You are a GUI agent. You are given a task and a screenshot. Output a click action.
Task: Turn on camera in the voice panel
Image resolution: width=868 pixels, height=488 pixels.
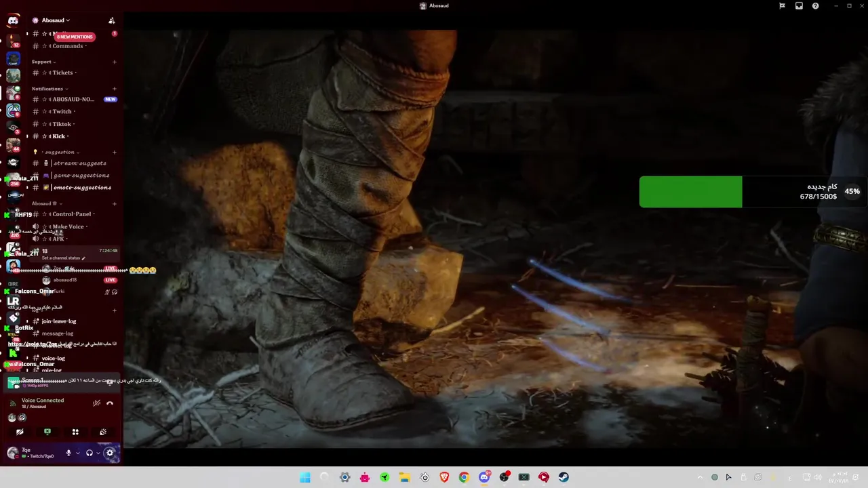pos(20,432)
